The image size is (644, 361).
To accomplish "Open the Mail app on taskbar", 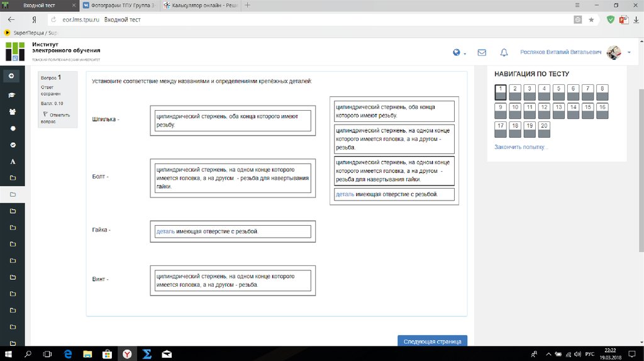I will pyautogui.click(x=167, y=354).
